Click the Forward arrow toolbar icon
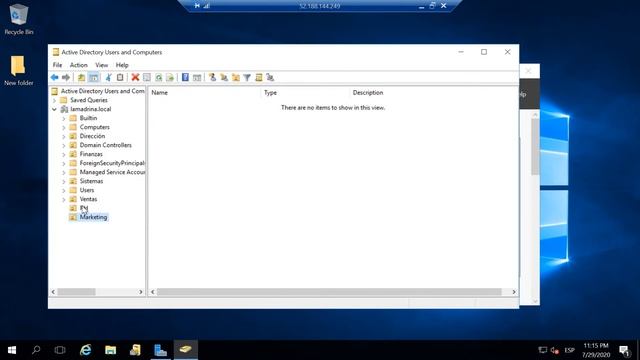Viewport: 640px width, 360px height. pyautogui.click(x=66, y=77)
